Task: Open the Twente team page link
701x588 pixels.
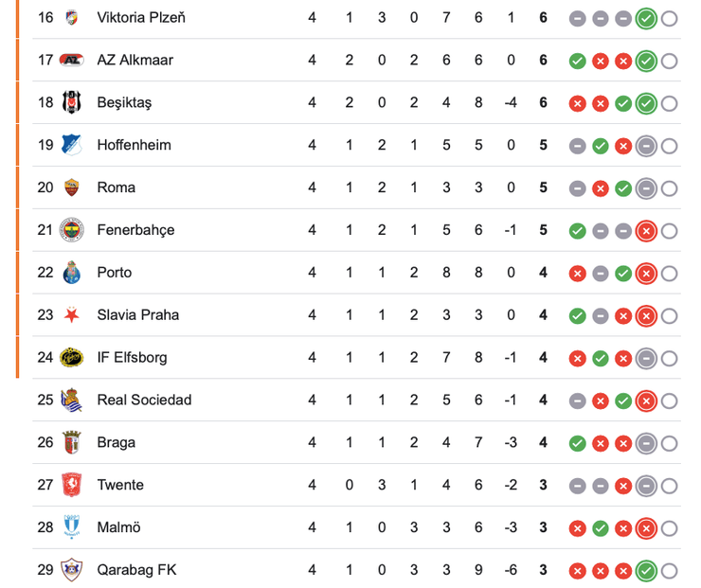Action: tap(120, 485)
